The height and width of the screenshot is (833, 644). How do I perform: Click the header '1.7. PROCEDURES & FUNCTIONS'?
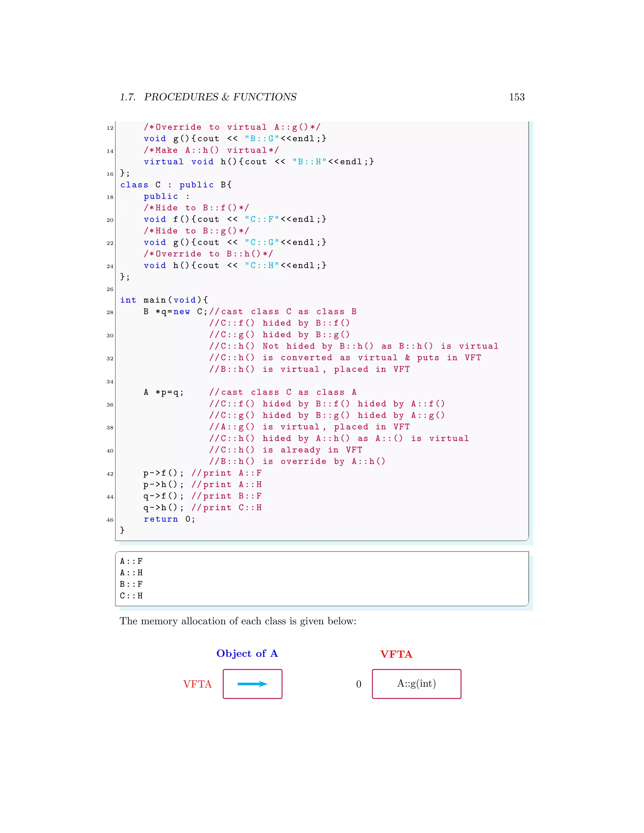[x=208, y=97]
